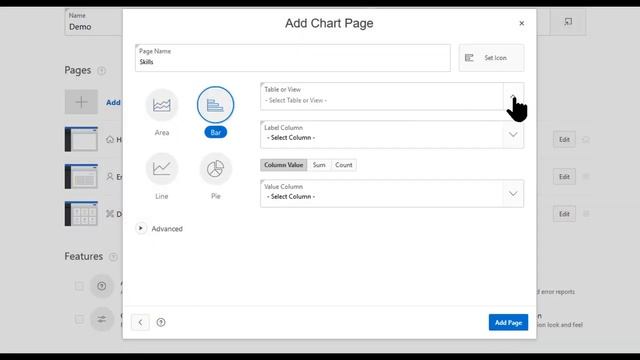Click the Bar label pill
This screenshot has height=360, width=640.
point(216,132)
